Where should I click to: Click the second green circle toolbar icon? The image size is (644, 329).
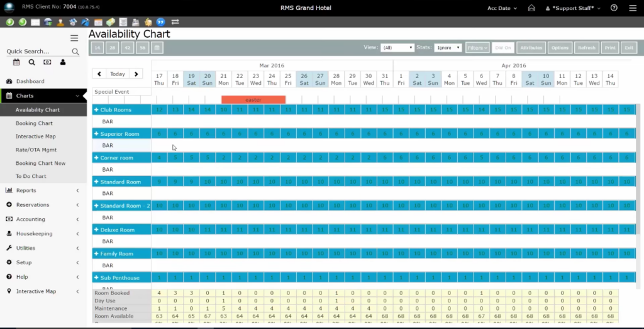click(x=23, y=22)
